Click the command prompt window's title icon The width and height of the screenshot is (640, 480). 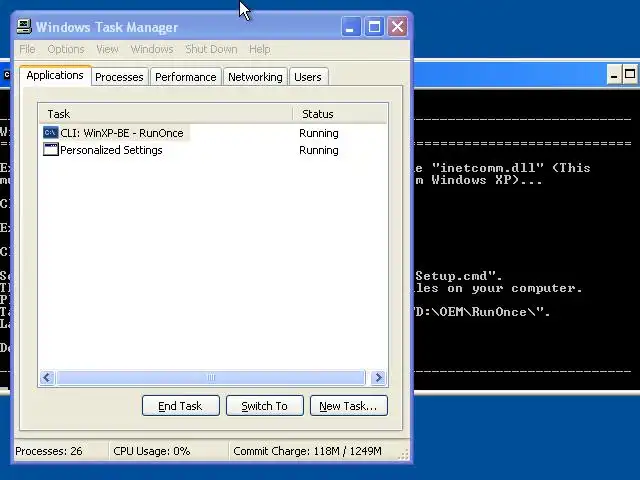6,75
